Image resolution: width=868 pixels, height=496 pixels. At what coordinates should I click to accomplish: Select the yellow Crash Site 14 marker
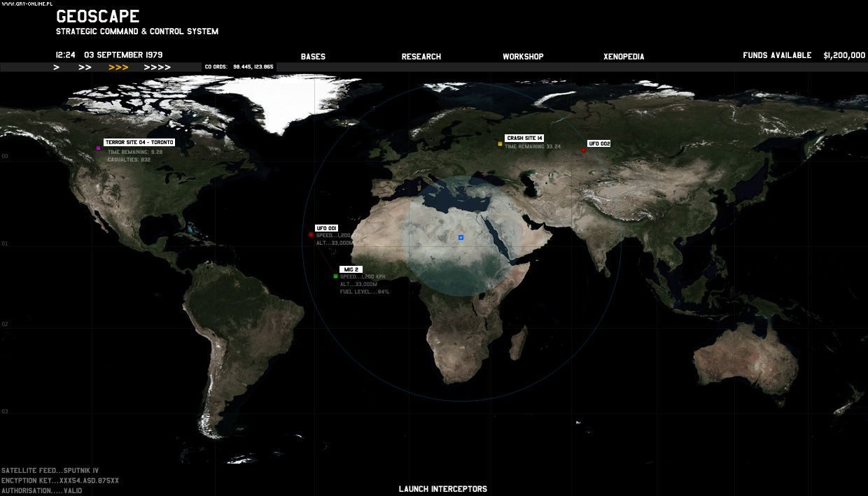tap(500, 144)
